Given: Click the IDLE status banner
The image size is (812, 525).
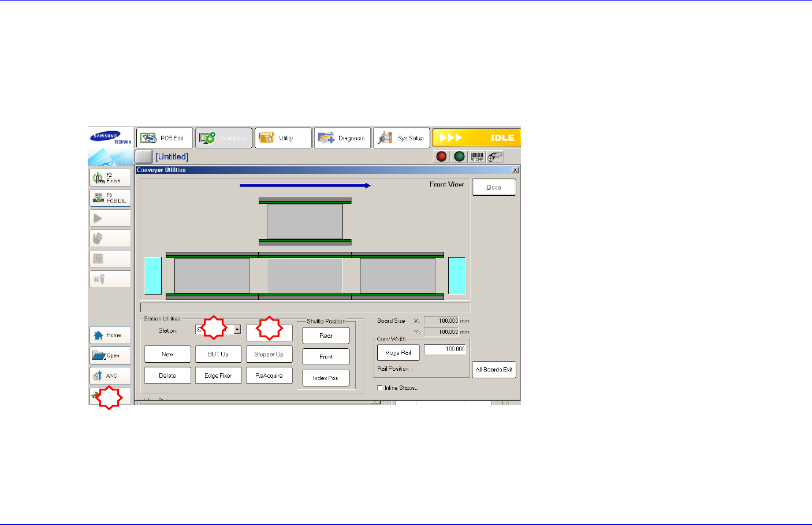Looking at the screenshot, I should [x=476, y=138].
